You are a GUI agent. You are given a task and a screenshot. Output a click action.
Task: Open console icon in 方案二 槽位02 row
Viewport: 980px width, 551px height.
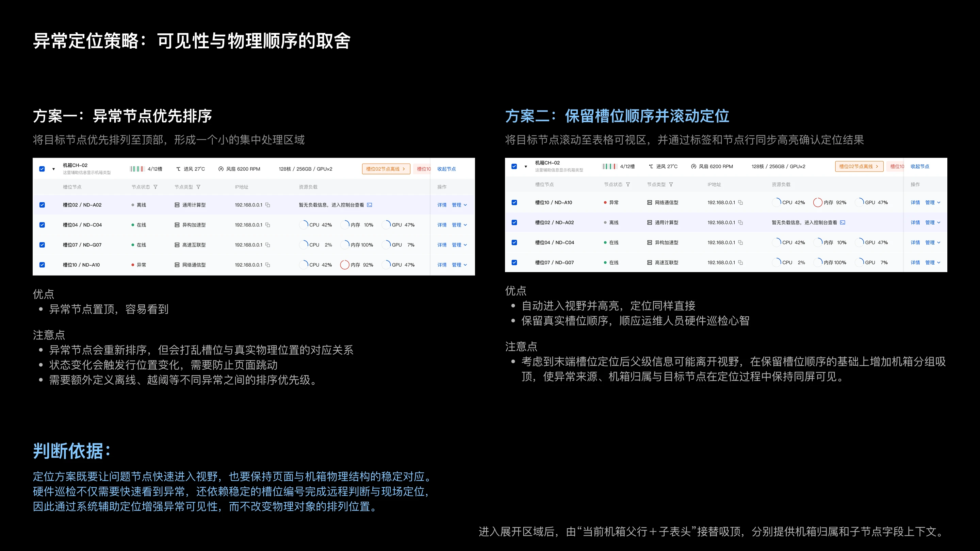click(843, 222)
